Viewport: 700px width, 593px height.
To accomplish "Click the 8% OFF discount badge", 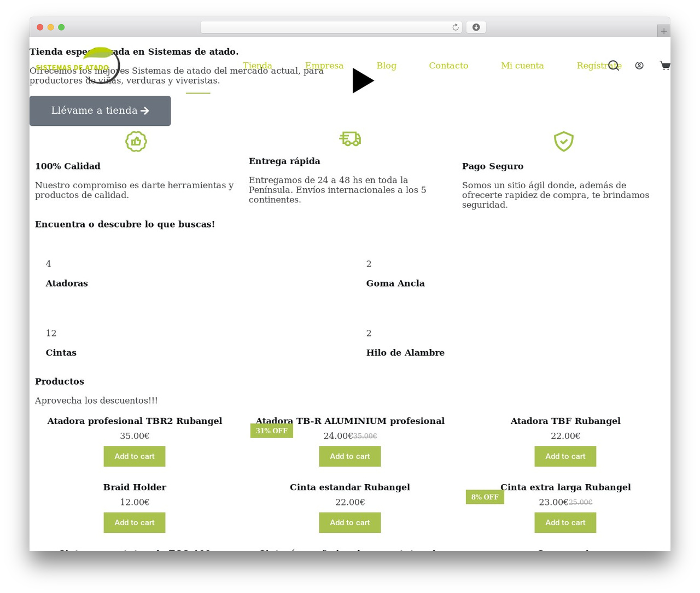I will point(485,497).
